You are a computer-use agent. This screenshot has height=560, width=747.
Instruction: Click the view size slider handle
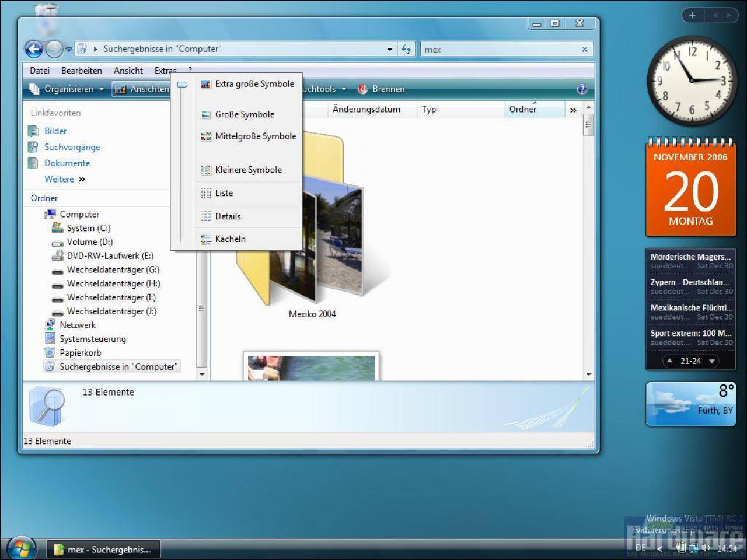(182, 85)
